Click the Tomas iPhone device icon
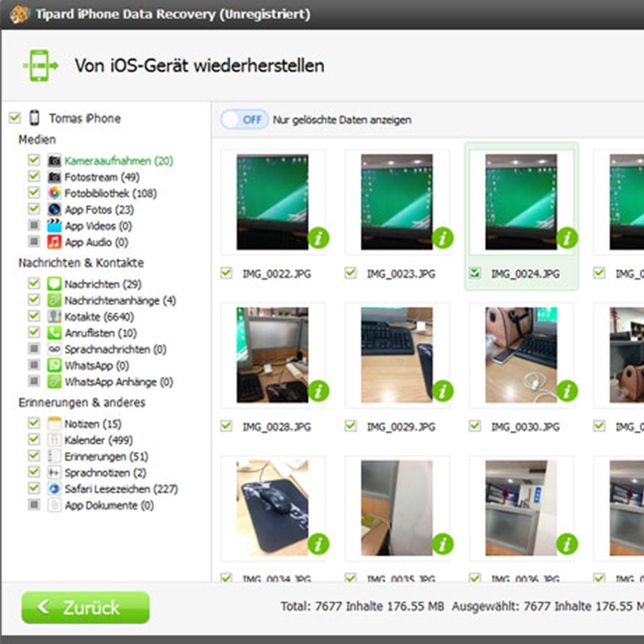This screenshot has height=644, width=644. tap(35, 118)
